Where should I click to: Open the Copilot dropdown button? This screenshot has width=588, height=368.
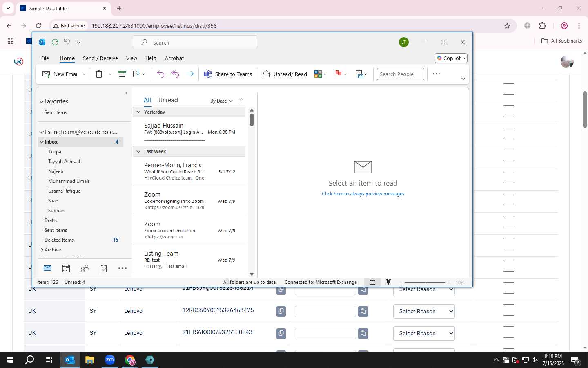coord(451,58)
